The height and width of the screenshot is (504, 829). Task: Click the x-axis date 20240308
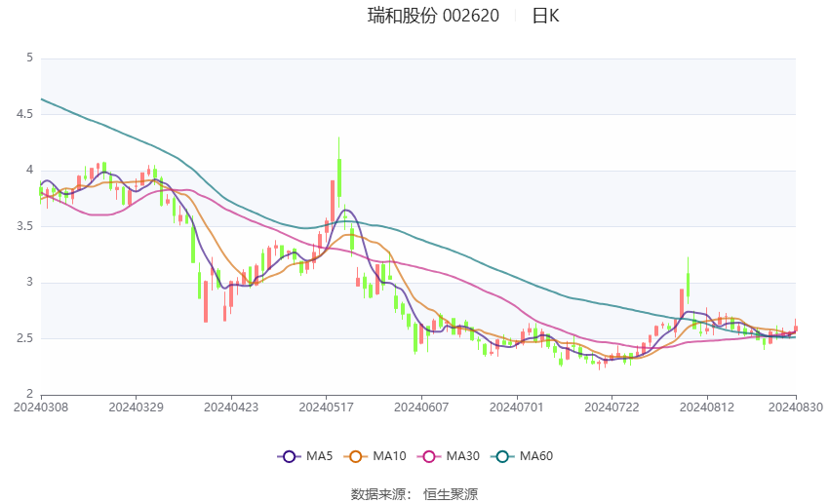(41, 407)
